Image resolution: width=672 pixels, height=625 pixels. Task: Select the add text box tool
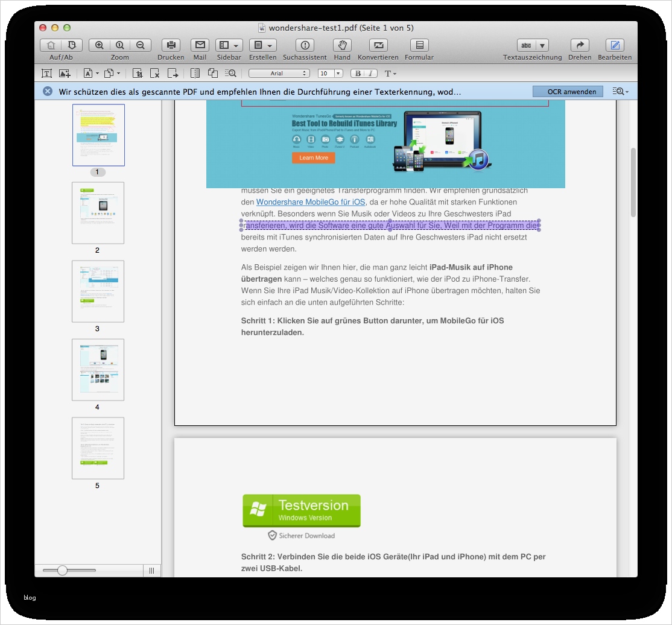point(46,74)
